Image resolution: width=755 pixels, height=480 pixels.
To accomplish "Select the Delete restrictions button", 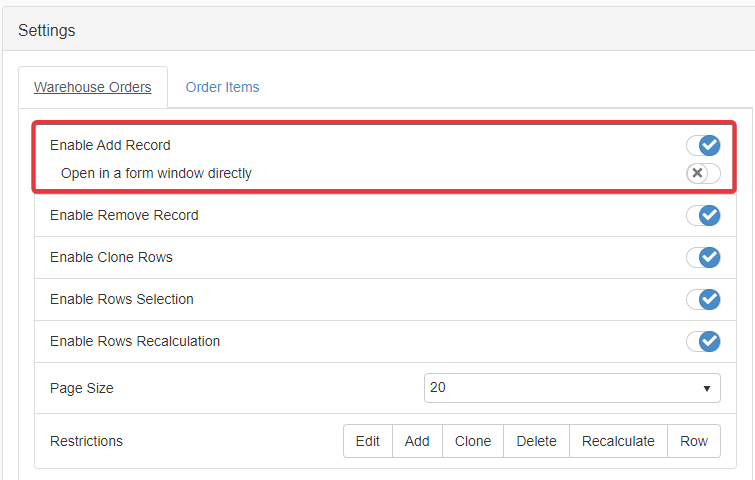I will tap(536, 441).
